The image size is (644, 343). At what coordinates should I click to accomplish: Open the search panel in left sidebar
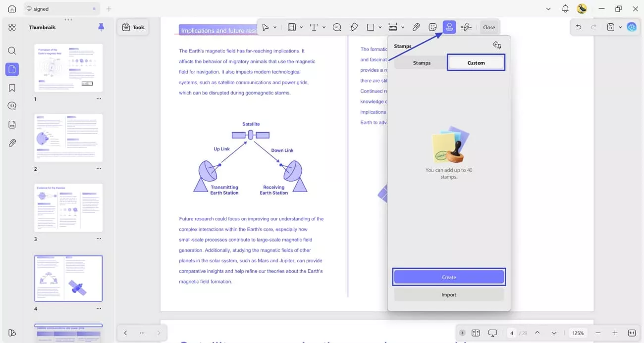12,50
